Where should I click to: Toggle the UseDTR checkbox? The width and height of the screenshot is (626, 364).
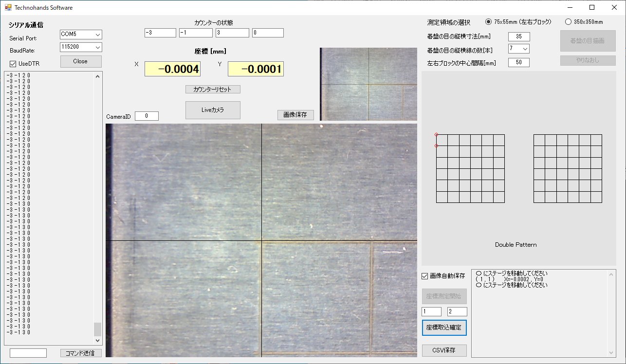[13, 64]
